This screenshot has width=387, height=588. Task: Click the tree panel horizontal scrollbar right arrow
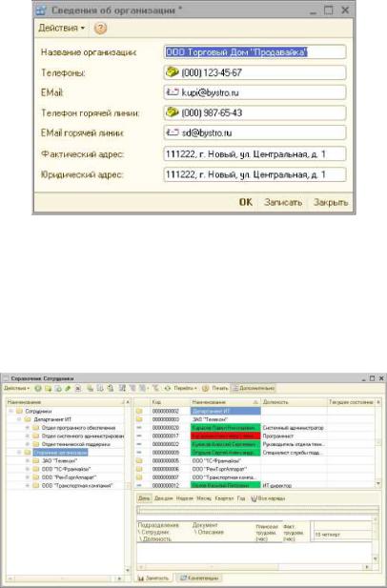pos(119,579)
